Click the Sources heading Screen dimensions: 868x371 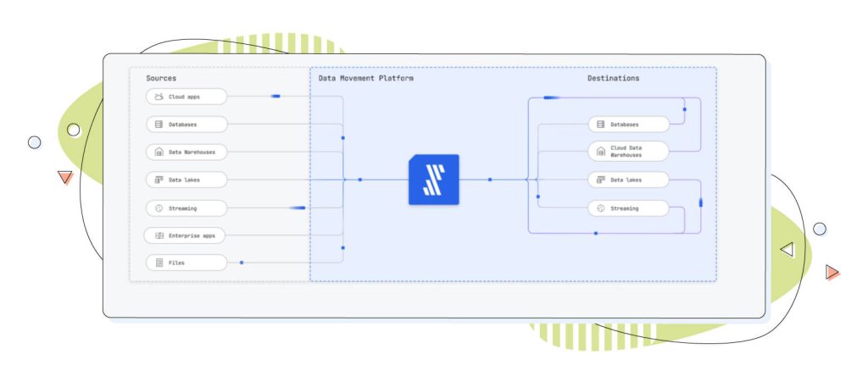(161, 79)
